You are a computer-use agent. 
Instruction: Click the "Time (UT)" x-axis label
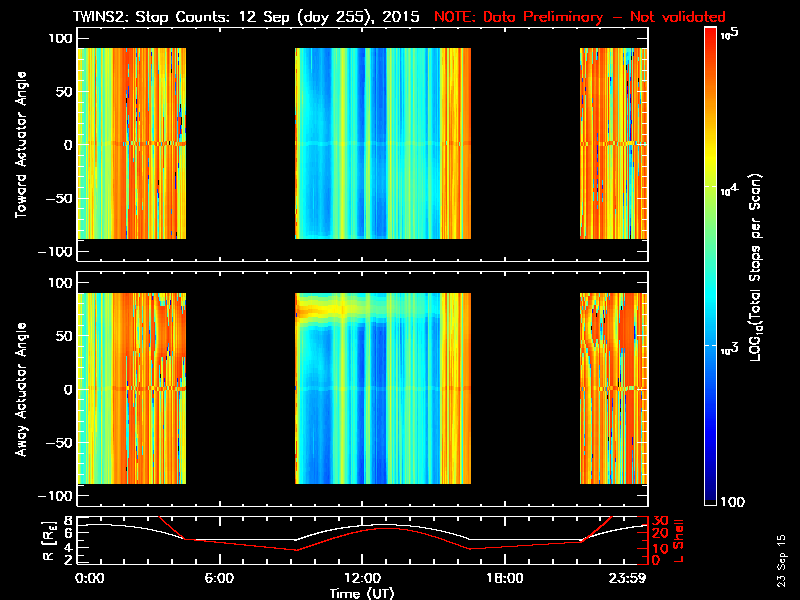(x=362, y=593)
